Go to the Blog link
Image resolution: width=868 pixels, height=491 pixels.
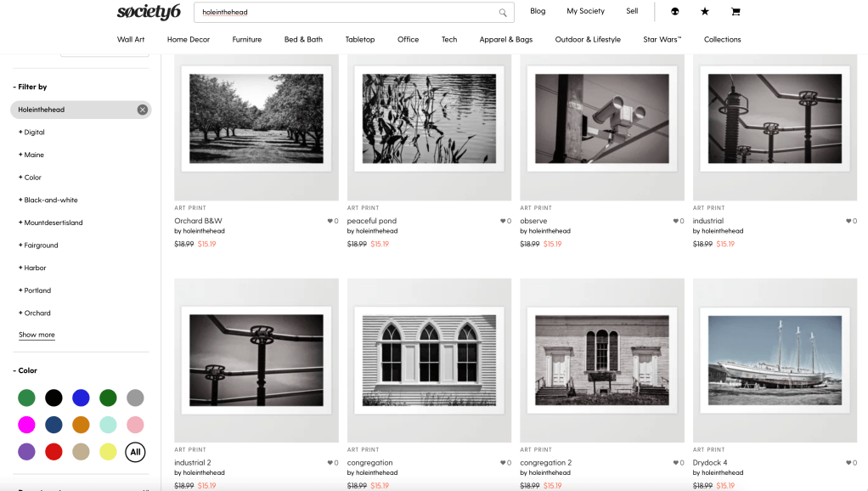click(x=538, y=12)
